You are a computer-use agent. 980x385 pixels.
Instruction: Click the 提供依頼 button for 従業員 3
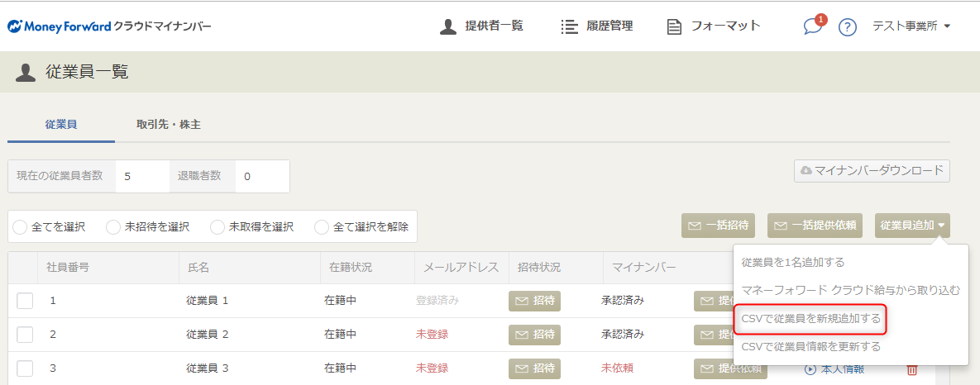point(730,368)
